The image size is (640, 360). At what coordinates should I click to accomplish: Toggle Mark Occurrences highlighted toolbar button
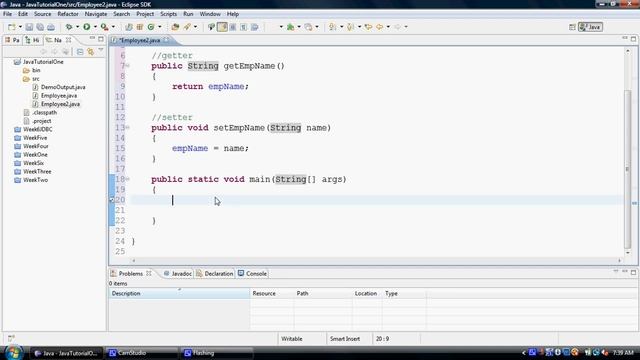[x=222, y=27]
